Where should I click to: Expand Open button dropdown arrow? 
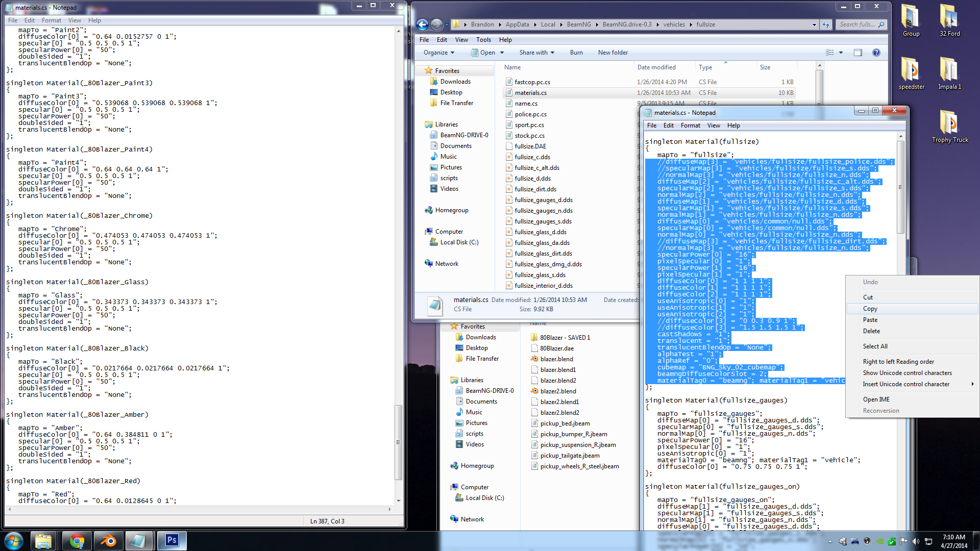(x=502, y=53)
